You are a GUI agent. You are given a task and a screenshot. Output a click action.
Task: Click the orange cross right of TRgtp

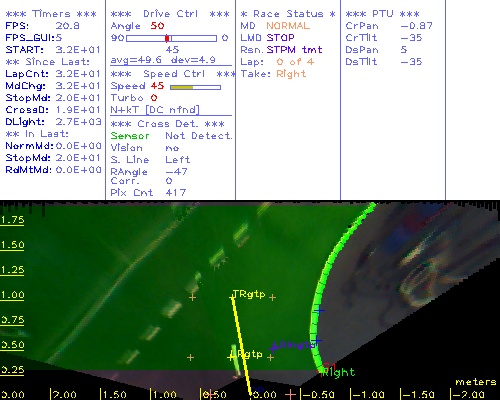[273, 297]
